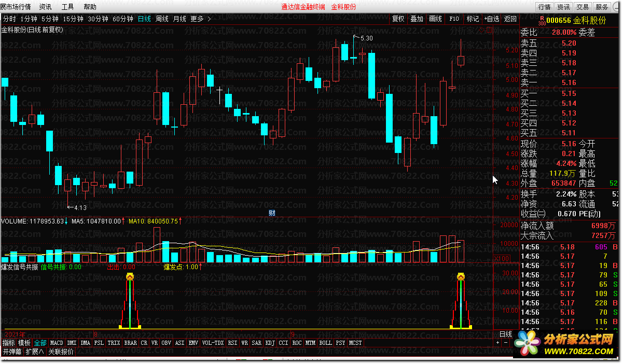Switch to the 5分钟 period tab
The width and height of the screenshot is (623, 364).
click(x=50, y=19)
